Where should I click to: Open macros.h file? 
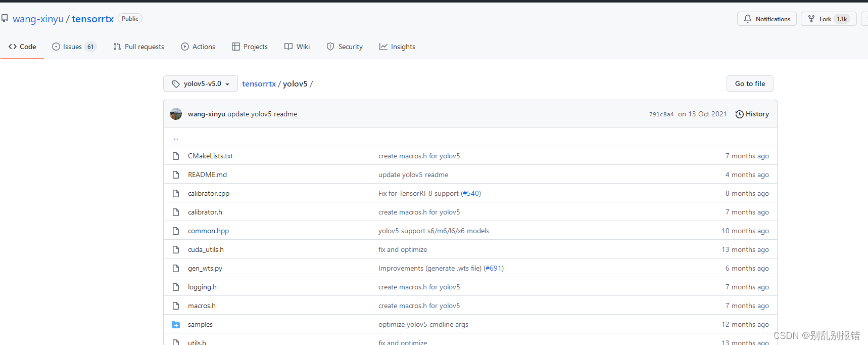pos(202,306)
